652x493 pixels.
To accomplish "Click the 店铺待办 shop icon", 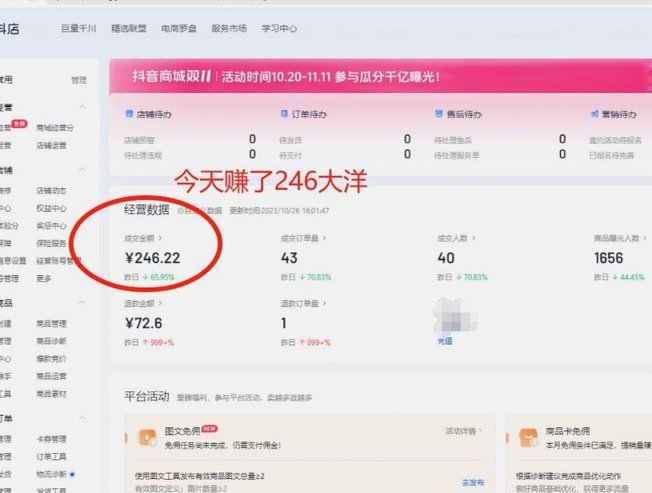I will coord(129,113).
